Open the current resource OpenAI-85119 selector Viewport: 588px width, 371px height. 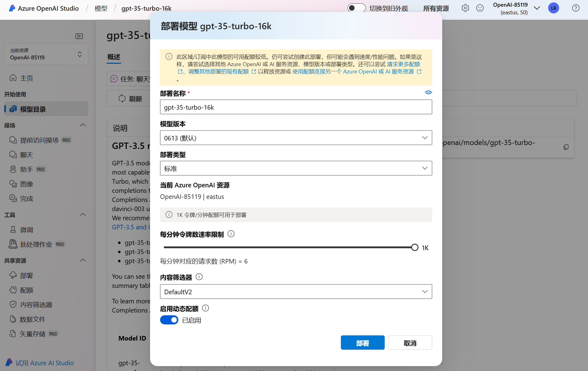tap(46, 54)
